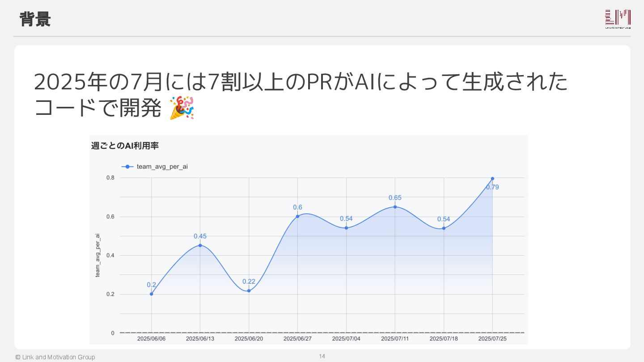Click the 2025/06/13 x-axis label
The width and height of the screenshot is (644, 362).
click(x=200, y=339)
